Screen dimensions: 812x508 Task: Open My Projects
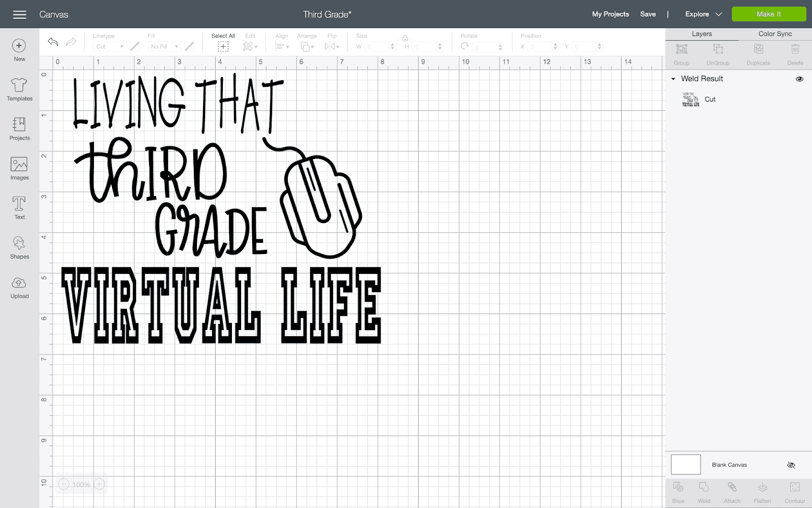tap(610, 14)
